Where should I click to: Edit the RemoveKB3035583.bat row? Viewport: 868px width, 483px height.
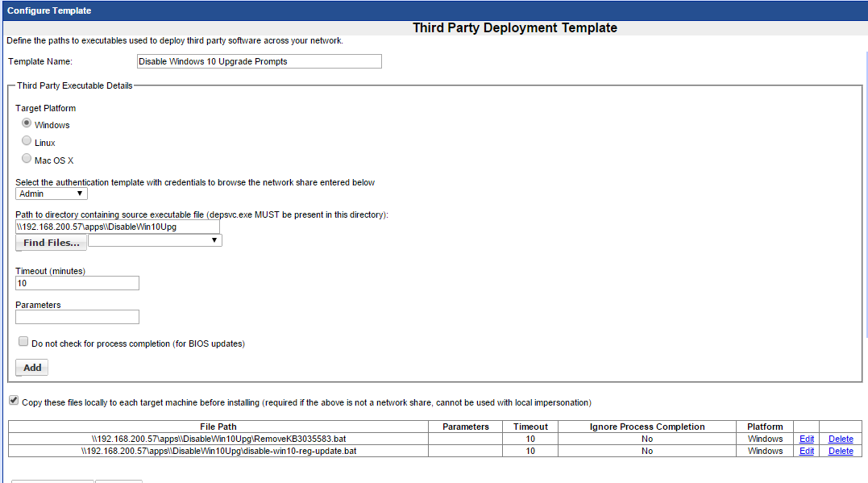click(x=806, y=439)
